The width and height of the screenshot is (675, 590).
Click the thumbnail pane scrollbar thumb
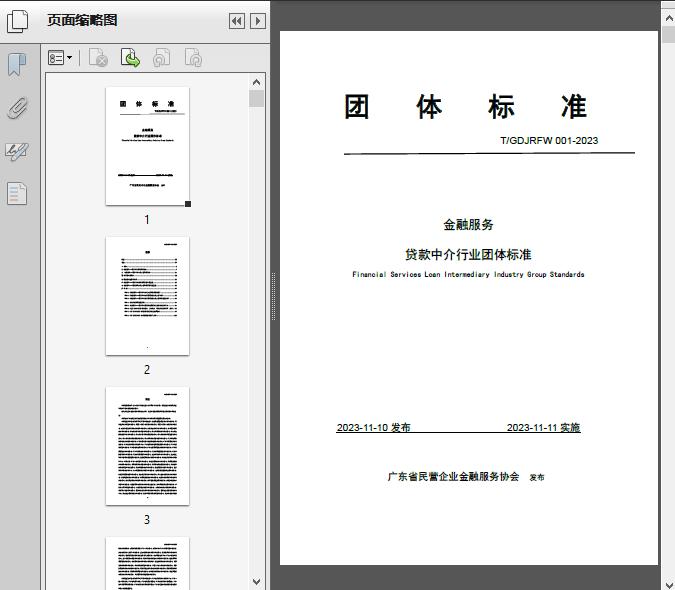point(257,99)
